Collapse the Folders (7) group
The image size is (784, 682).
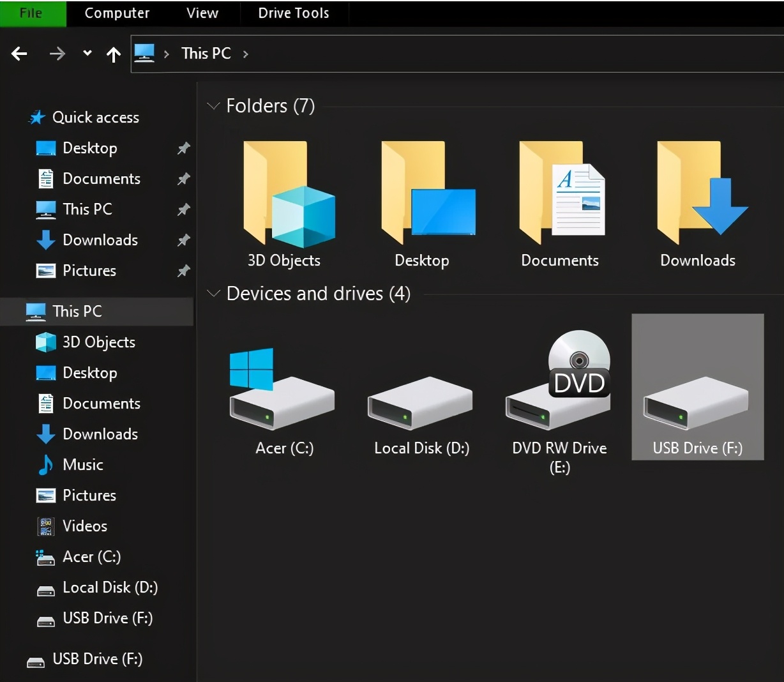(x=213, y=106)
